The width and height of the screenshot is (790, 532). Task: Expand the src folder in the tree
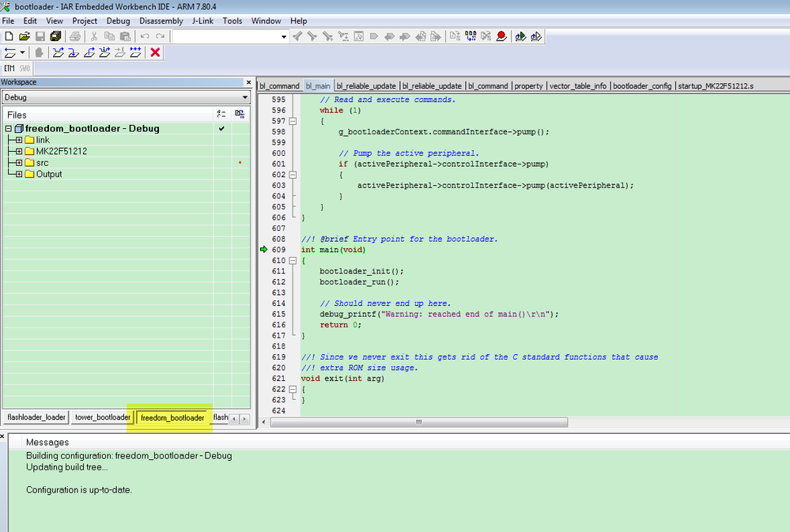click(x=18, y=163)
